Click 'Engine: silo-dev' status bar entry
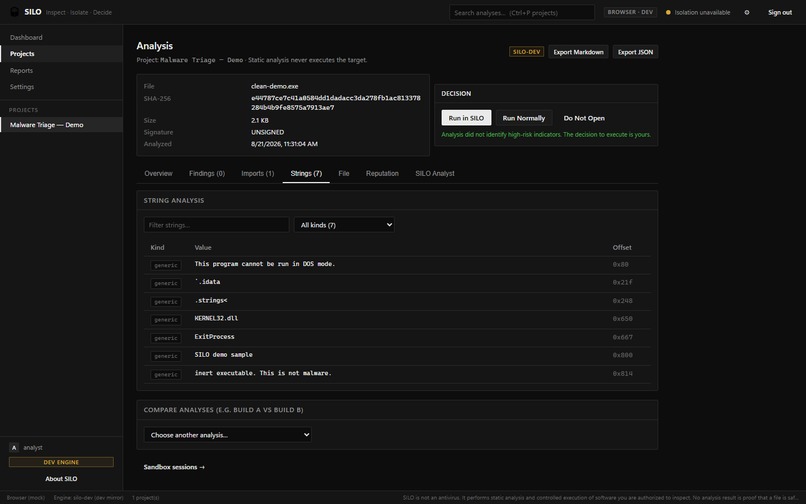 pos(88,498)
